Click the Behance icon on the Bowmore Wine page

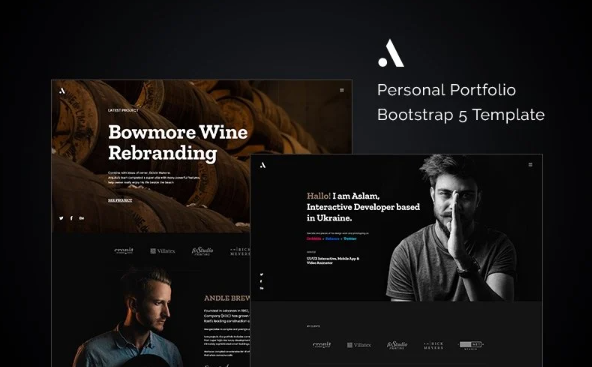coord(82,218)
